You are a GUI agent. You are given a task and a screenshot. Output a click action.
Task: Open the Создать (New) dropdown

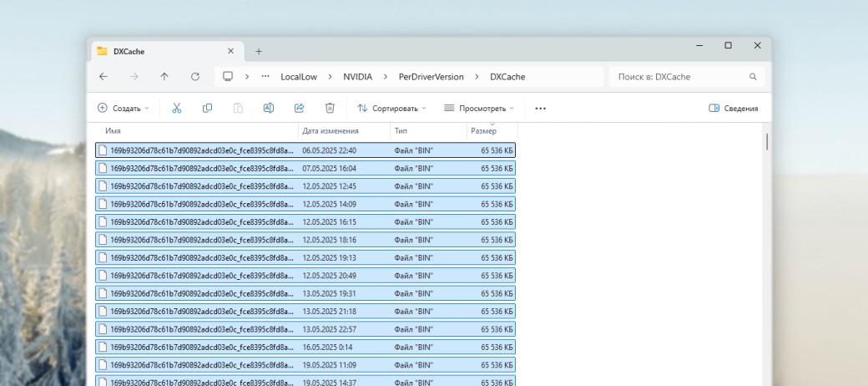124,109
